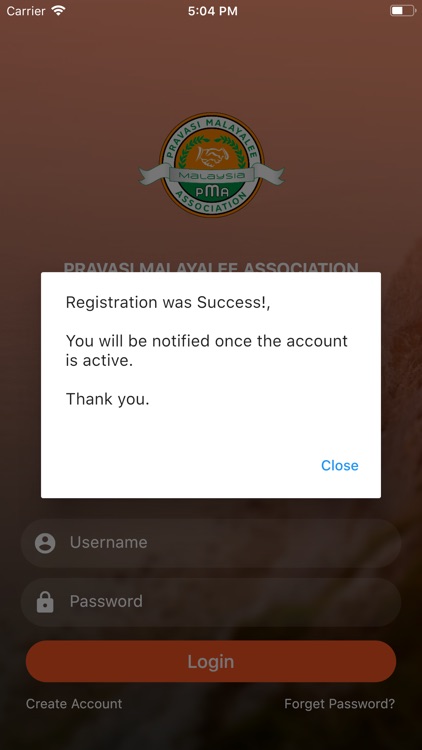Tap the battery icon in status bar
Screen dimensions: 422x750
403,11
